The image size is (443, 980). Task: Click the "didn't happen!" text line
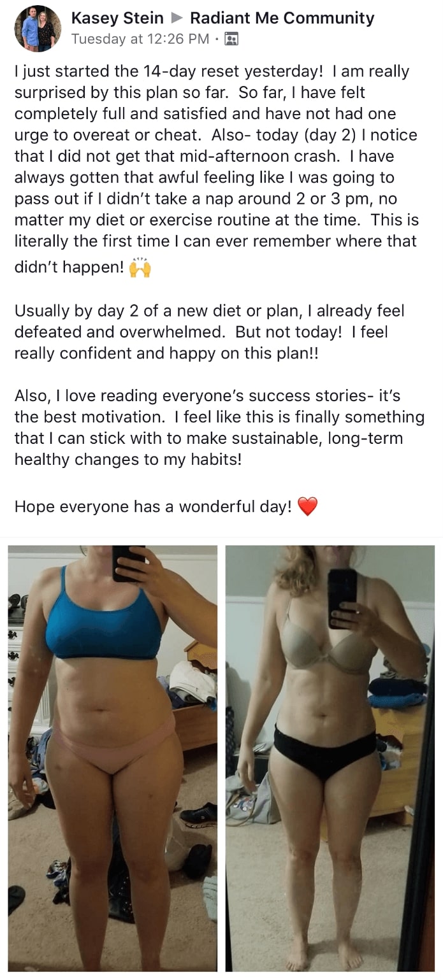[x=69, y=268]
